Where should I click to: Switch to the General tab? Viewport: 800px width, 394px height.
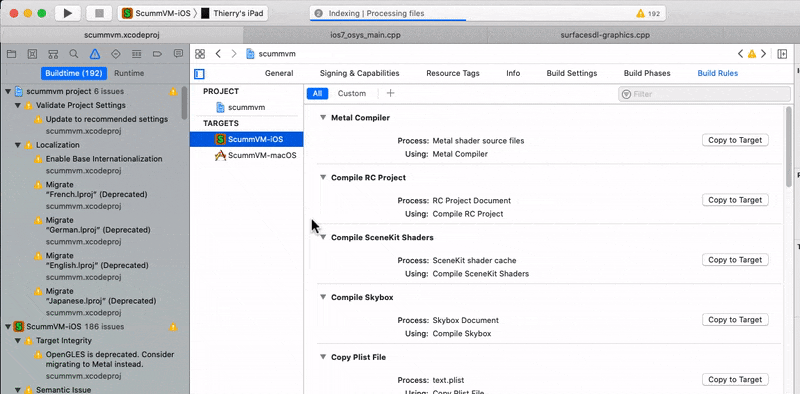(x=279, y=73)
